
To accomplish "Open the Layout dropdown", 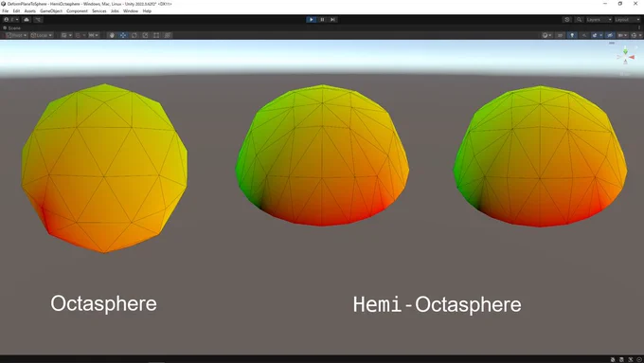I will (627, 19).
